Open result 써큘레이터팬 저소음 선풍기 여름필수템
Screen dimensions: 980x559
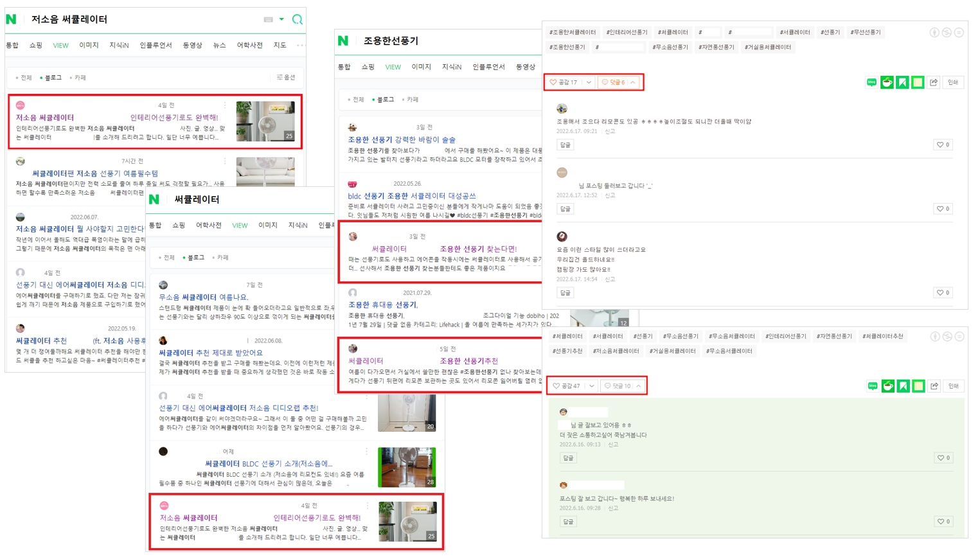pyautogui.click(x=95, y=173)
